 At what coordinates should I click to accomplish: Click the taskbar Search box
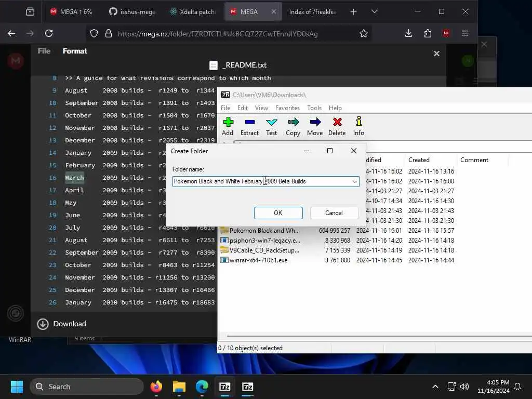coord(87,387)
